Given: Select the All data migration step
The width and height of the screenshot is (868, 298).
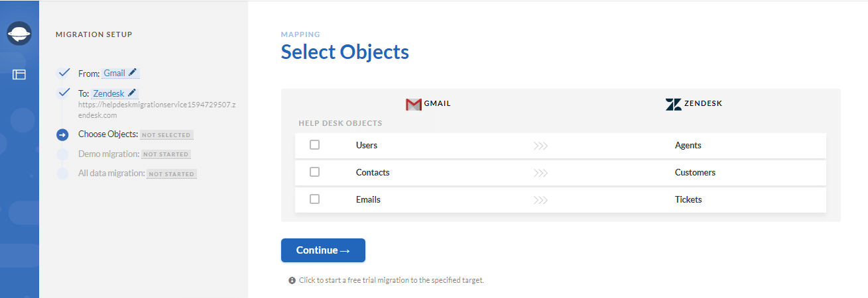Looking at the screenshot, I should click(111, 174).
